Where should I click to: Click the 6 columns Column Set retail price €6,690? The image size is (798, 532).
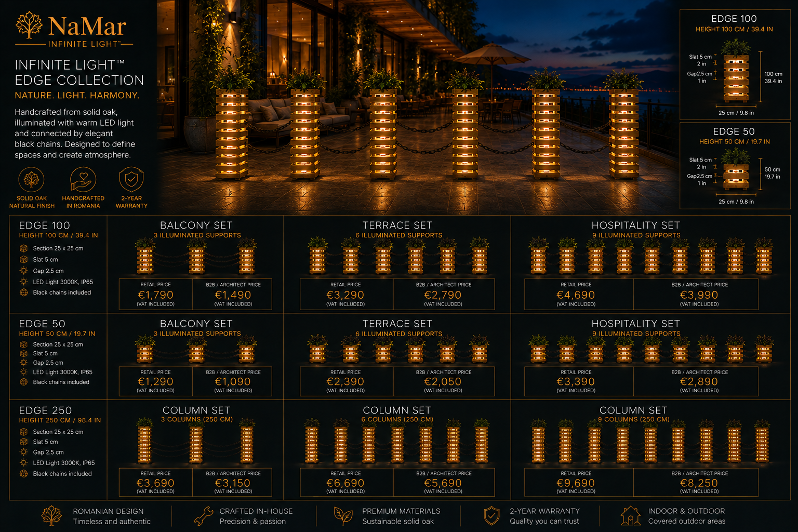345,483
